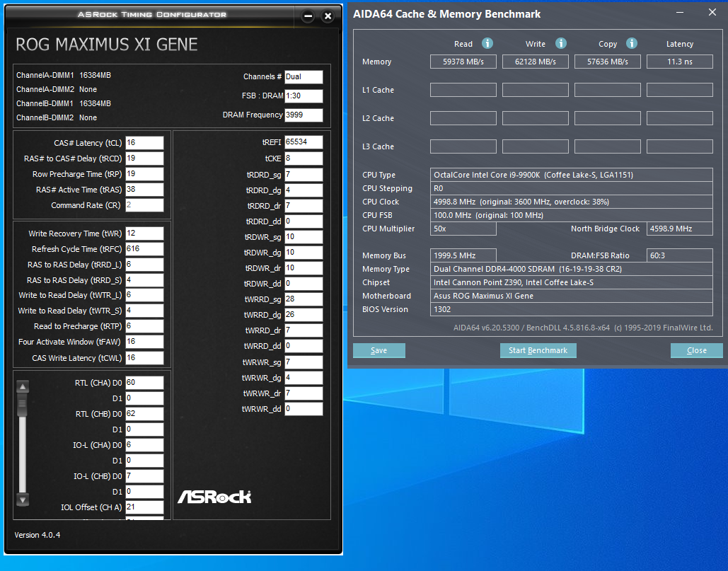Click the Memory Type DDR4-4000 value

pos(572,270)
